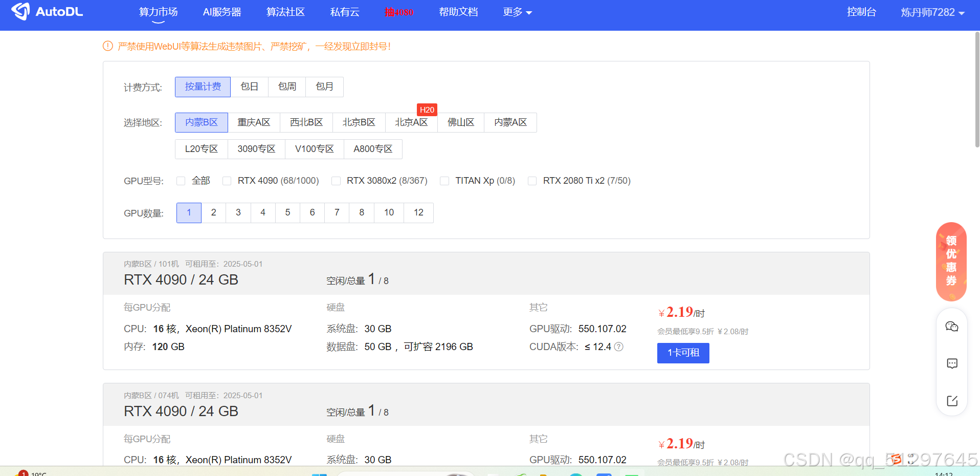Click the page vertical scrollbar
Screen dimensions: 980x476
click(977, 90)
